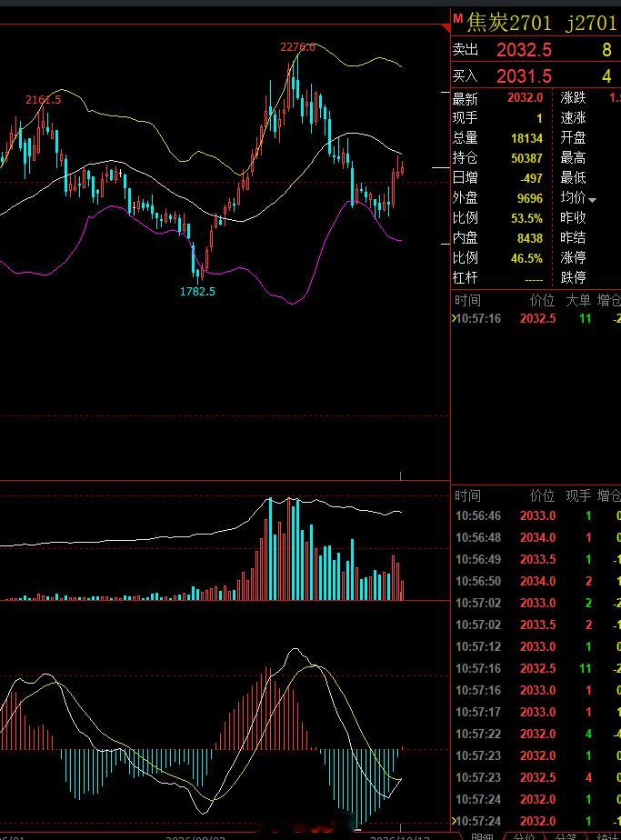Select the tick row at 10:56:50
621x840 pixels.
coord(536,581)
